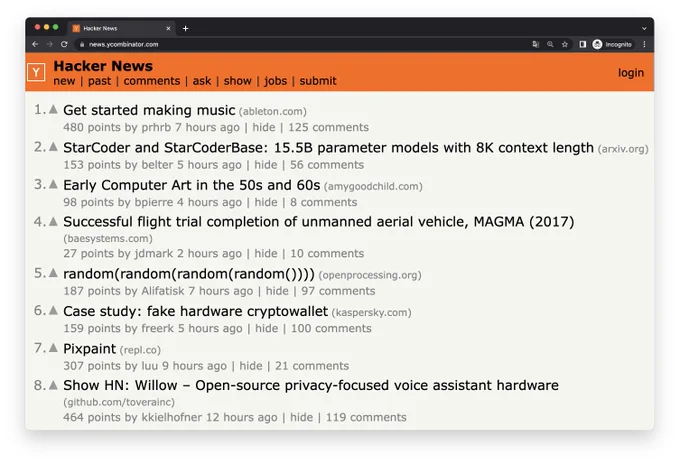View the 119 comments thread
The width and height of the screenshot is (680, 464).
366,418
